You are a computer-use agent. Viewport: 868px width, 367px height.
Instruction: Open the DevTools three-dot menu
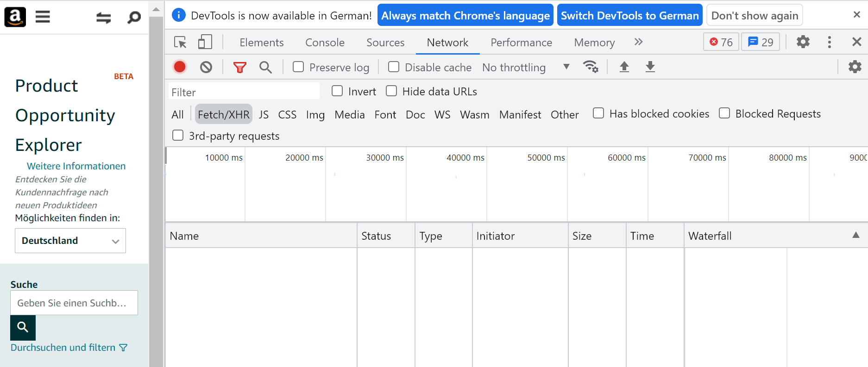(829, 42)
